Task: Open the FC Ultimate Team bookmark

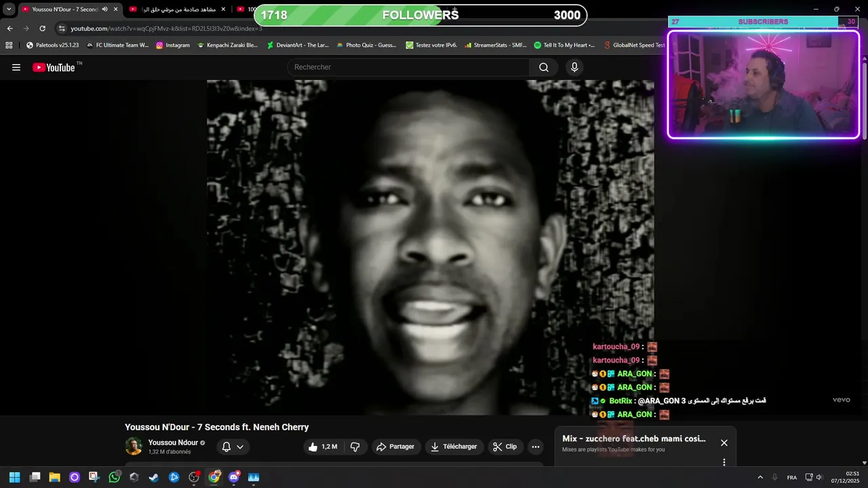Action: tap(117, 45)
